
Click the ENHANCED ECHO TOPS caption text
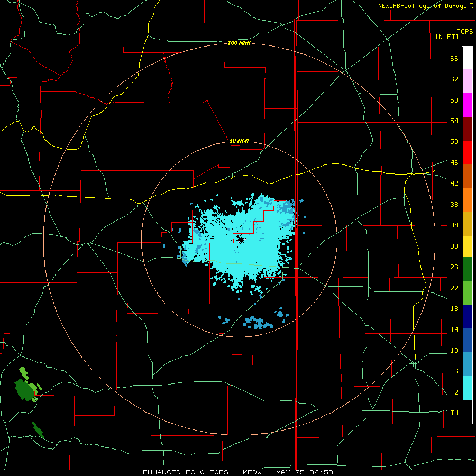coord(186,472)
